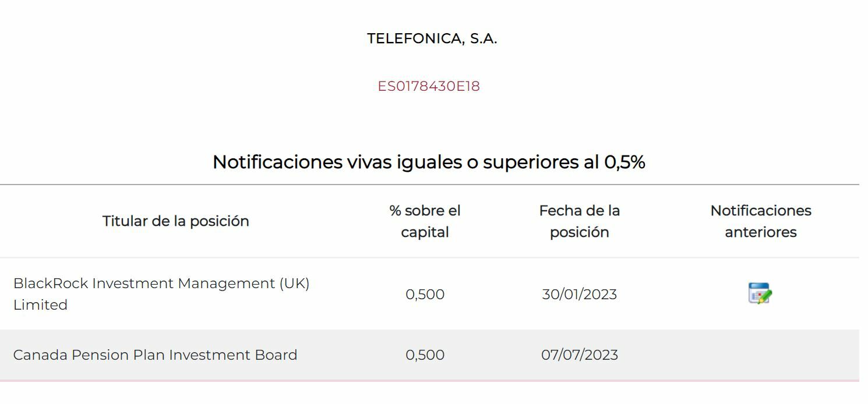Click BlackRock's 0,500 capital percentage

point(425,295)
